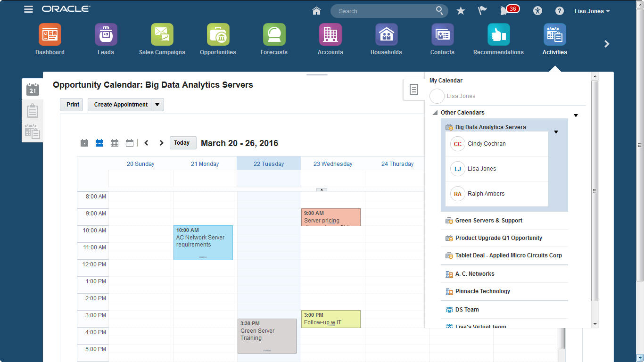Click the panel scroll-down arrow
Viewport: 644px width, 362px height.
point(594,324)
